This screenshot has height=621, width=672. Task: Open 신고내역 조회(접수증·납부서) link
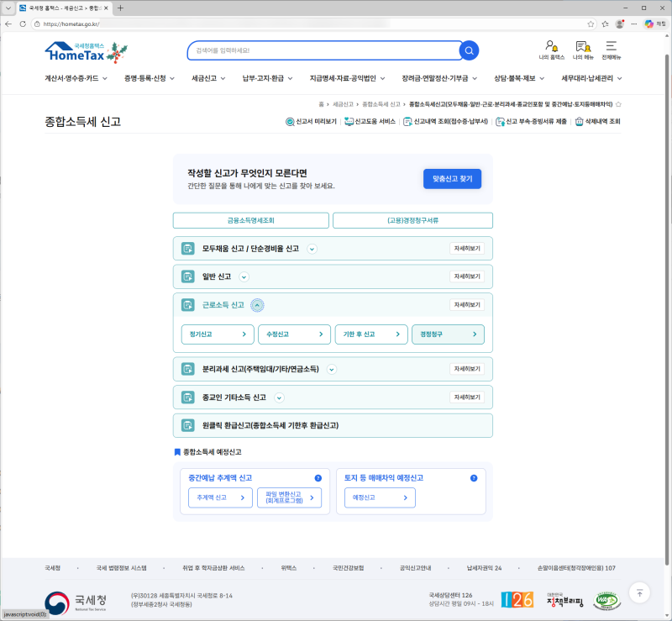click(446, 122)
